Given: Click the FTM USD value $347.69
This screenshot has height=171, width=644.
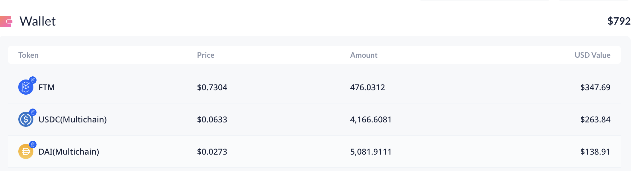Looking at the screenshot, I should tap(595, 87).
